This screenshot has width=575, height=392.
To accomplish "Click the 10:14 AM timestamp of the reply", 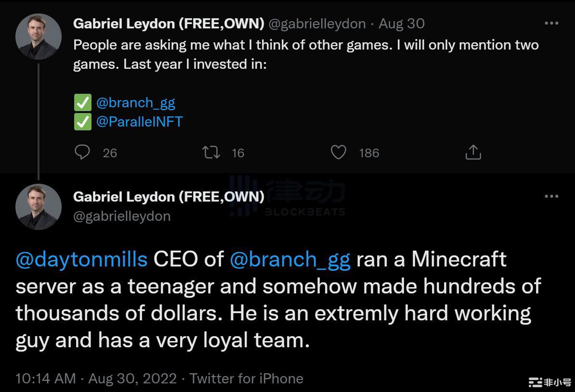I will [x=46, y=379].
